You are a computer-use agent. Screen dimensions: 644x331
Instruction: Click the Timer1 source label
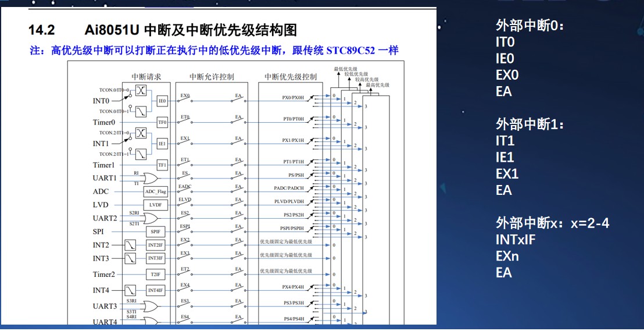(x=104, y=165)
